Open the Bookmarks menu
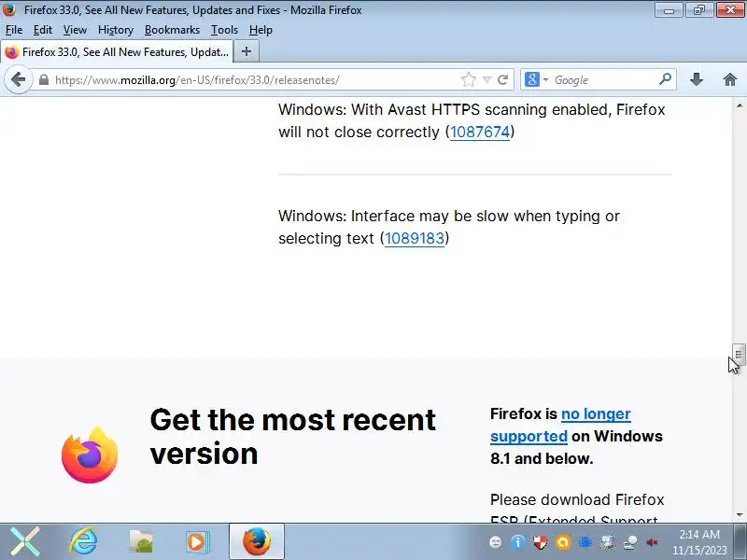This screenshot has height=560, width=747. click(x=172, y=30)
